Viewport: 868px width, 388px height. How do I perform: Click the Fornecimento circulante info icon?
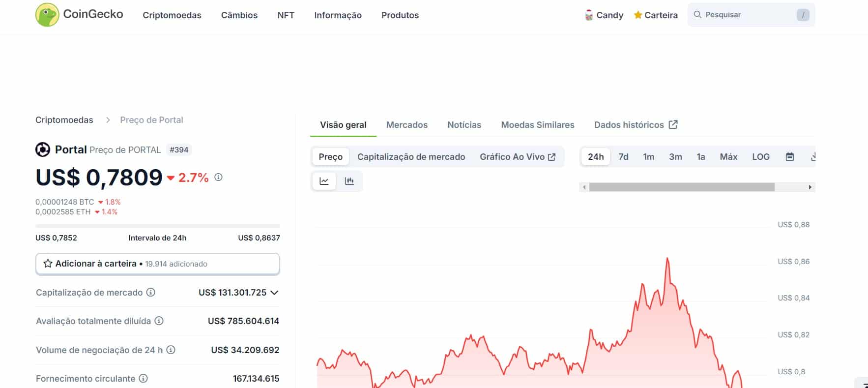[x=143, y=378]
